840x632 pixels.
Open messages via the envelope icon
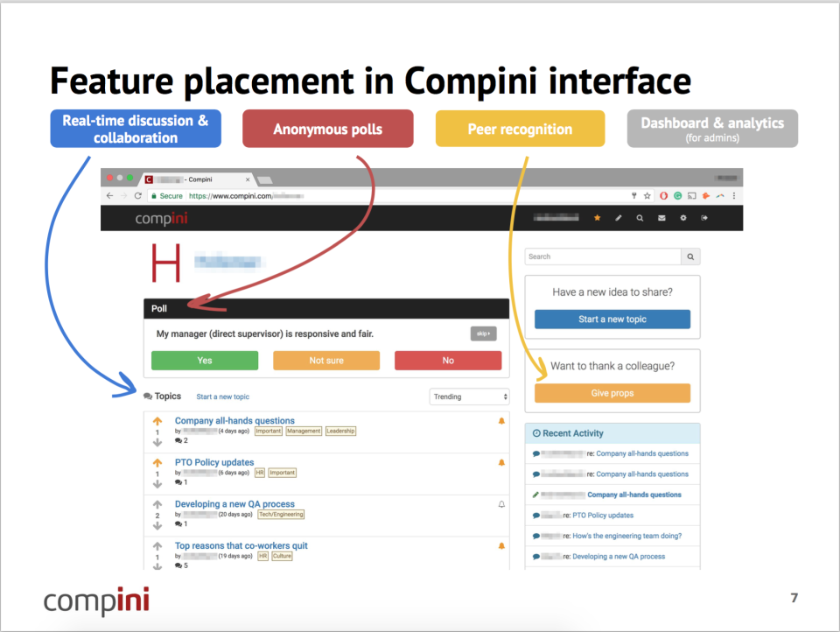pos(663,218)
